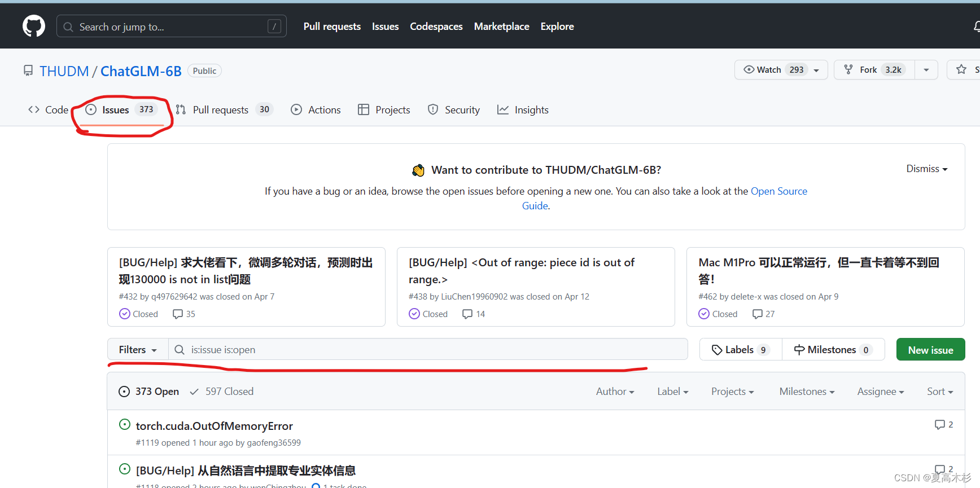This screenshot has width=980, height=488.
Task: Open notifications bell icon
Action: 977,26
